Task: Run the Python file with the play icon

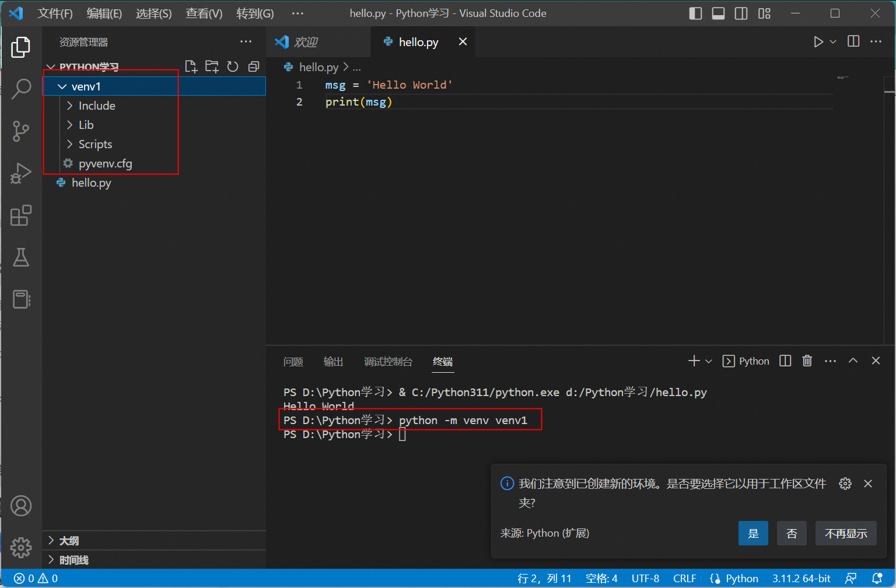Action: 818,41
